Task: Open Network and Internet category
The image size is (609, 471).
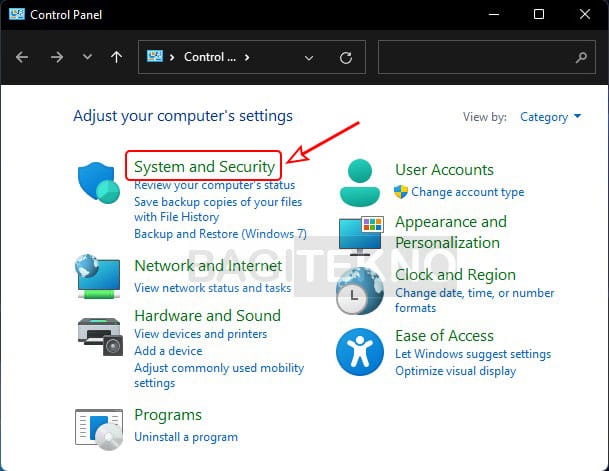Action: (208, 266)
